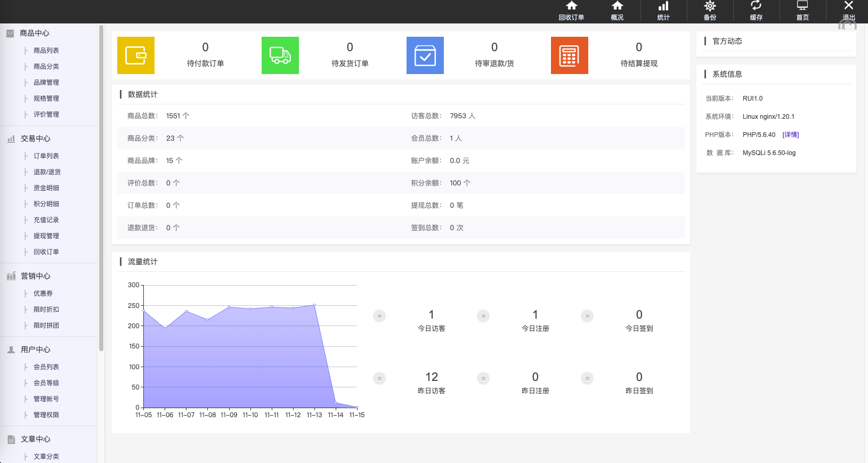Screen dimensions: 868x463
Task: Open the 优惠券 menu item
Action: point(43,294)
